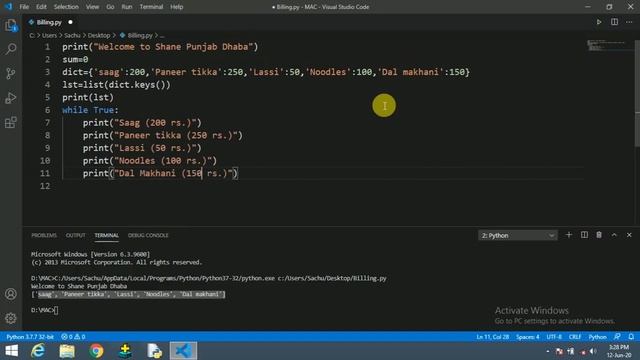Open the feedback icon in the status bar
The width and height of the screenshot is (640, 360).
(617, 337)
